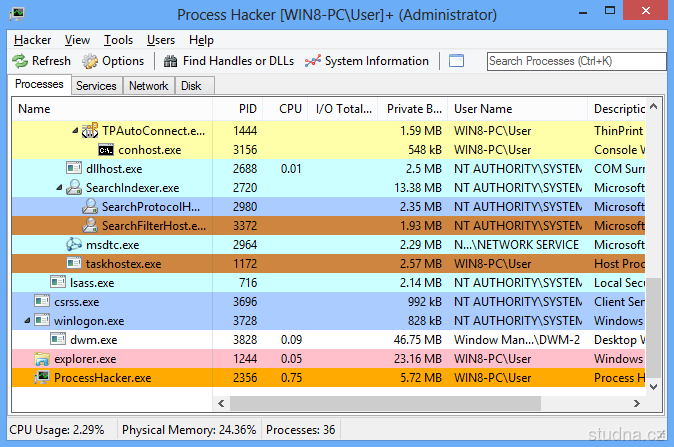This screenshot has height=447, width=674.
Task: Switch to the Services tab
Action: pyautogui.click(x=96, y=86)
